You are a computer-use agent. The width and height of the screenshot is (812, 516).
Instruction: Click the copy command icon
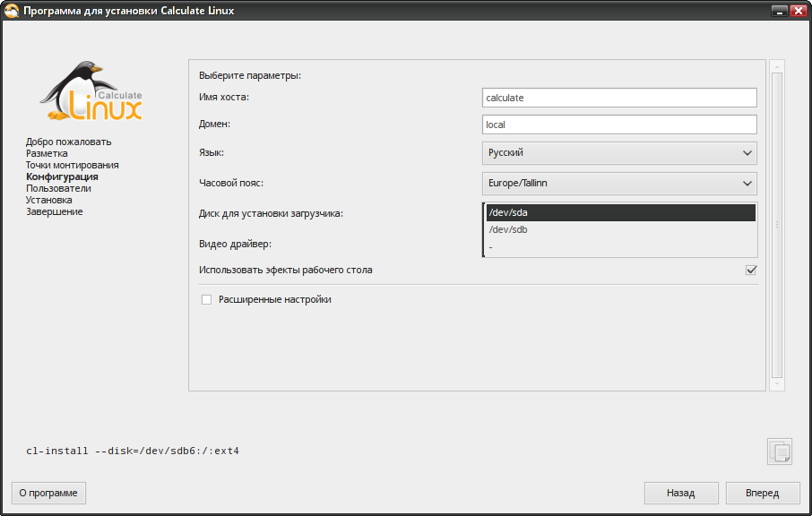[780, 451]
